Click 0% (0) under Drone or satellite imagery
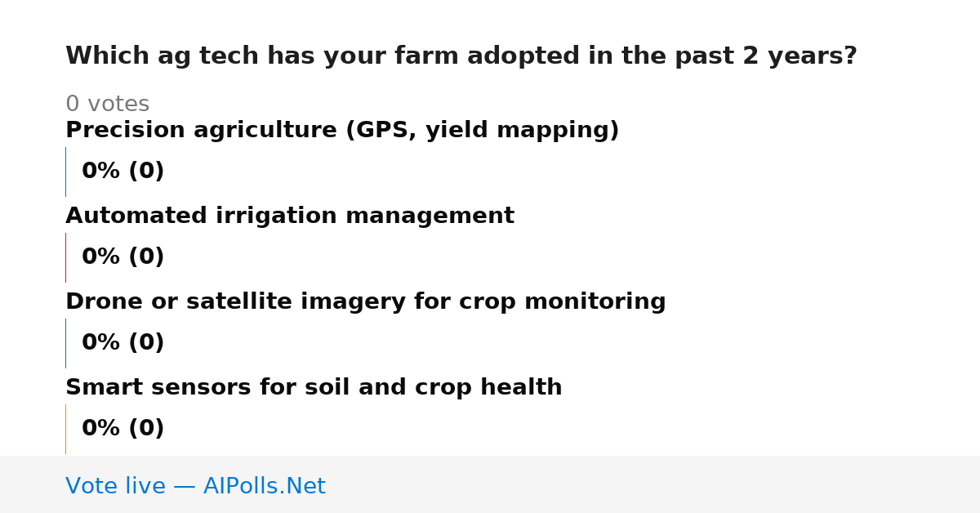980x513 pixels. [x=123, y=343]
